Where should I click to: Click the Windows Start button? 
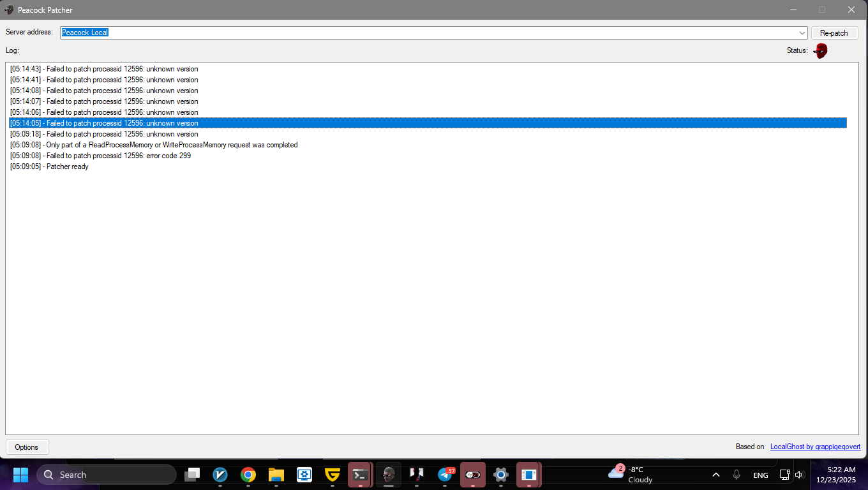20,475
